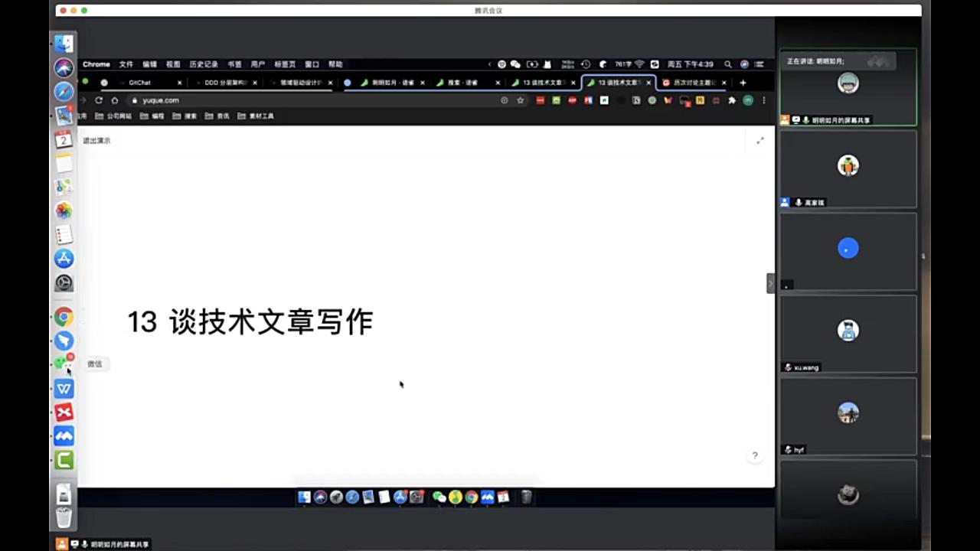Viewport: 980px width, 551px height.
Task: Open WPS Office in left dock
Action: point(64,389)
